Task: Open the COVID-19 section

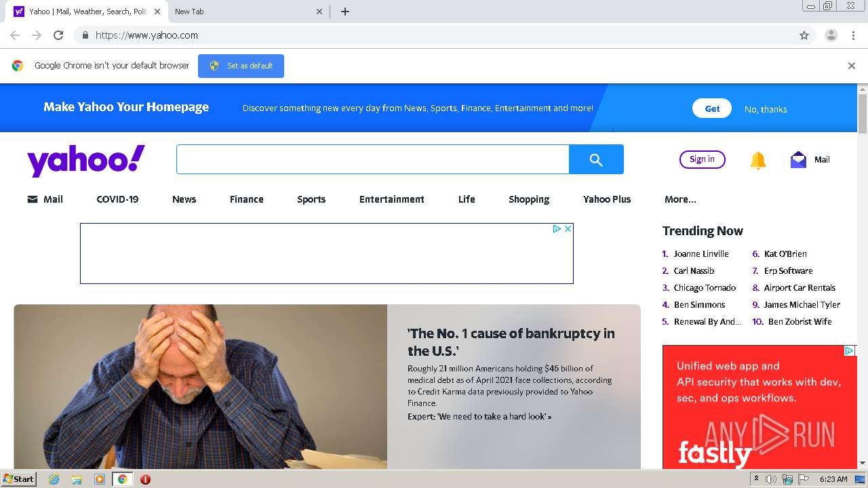Action: 117,199
